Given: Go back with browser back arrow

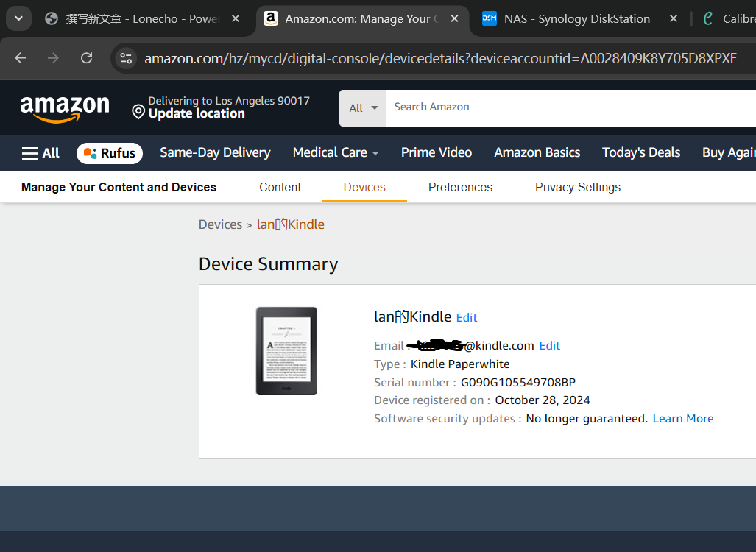Looking at the screenshot, I should click(21, 58).
